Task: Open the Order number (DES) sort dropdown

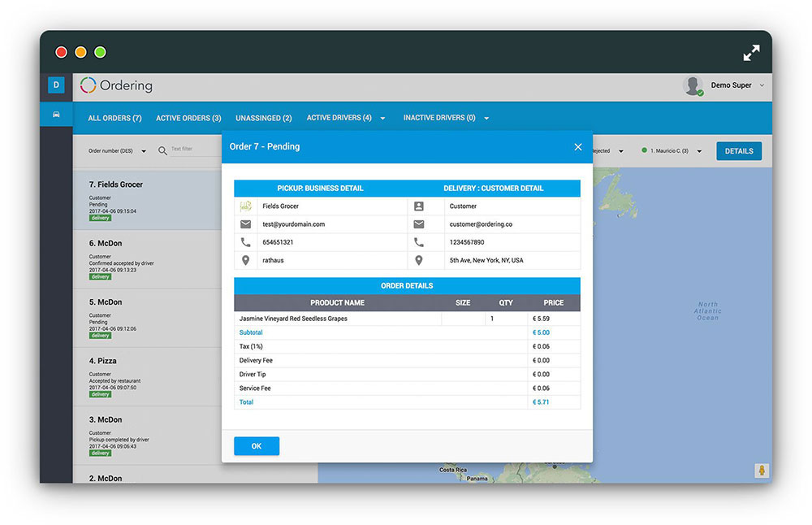Action: click(x=117, y=151)
